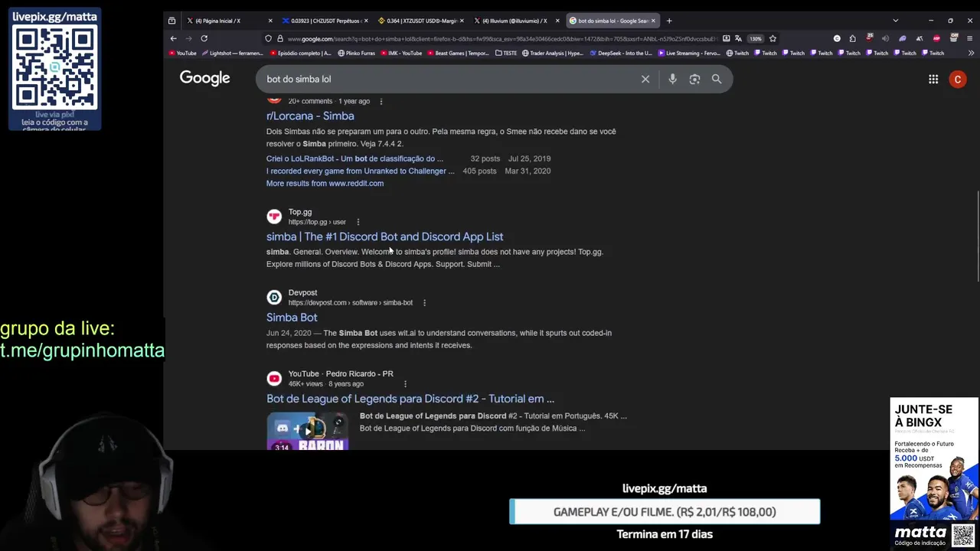Open the site security shield icon
This screenshot has width=980, height=551.
pos(268,38)
